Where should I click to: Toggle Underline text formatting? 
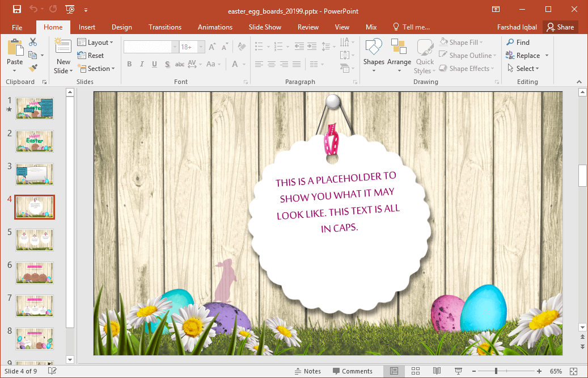[x=154, y=64]
